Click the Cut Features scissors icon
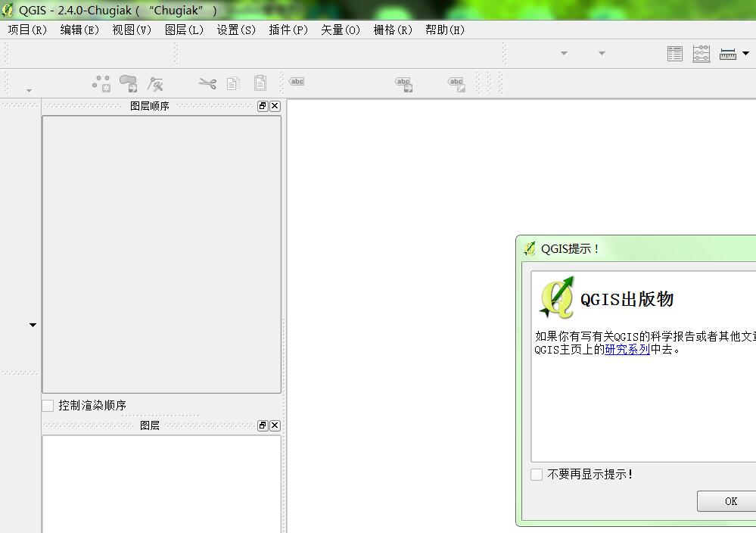This screenshot has width=756, height=533. pyautogui.click(x=208, y=83)
